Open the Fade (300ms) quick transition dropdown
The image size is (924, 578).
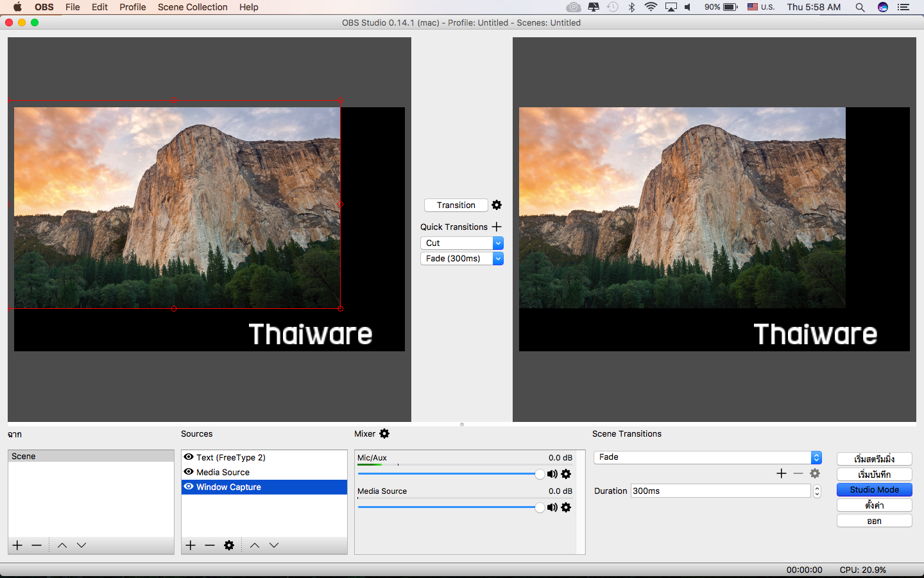point(498,258)
